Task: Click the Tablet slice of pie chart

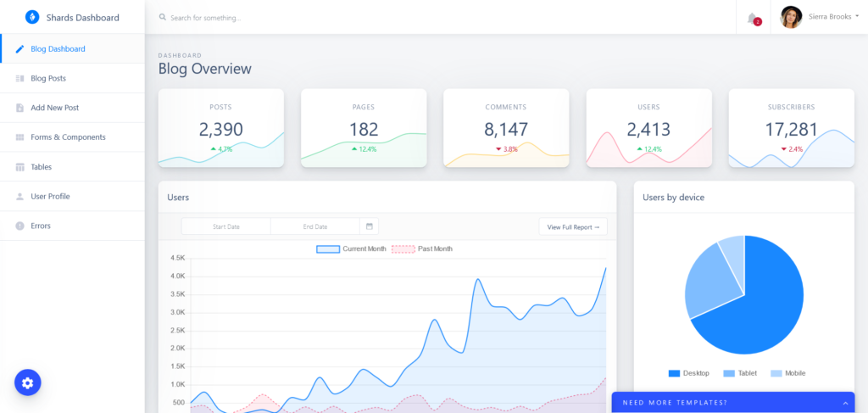Action: point(709,282)
